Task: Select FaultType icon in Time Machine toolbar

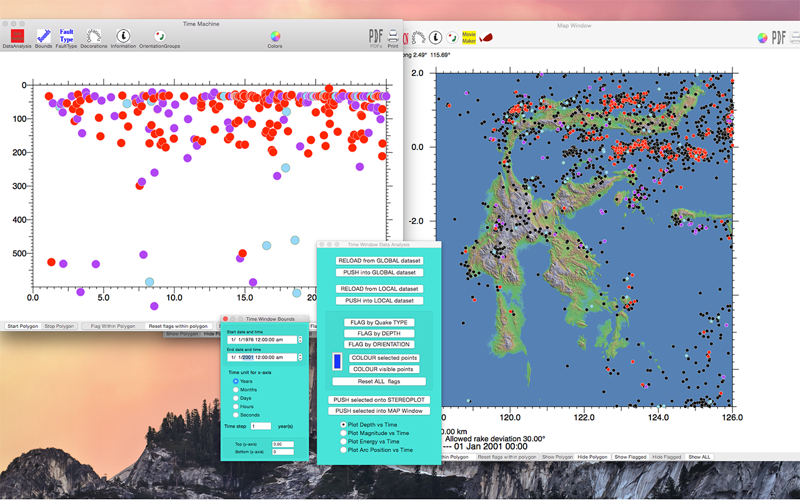Action: [x=66, y=36]
